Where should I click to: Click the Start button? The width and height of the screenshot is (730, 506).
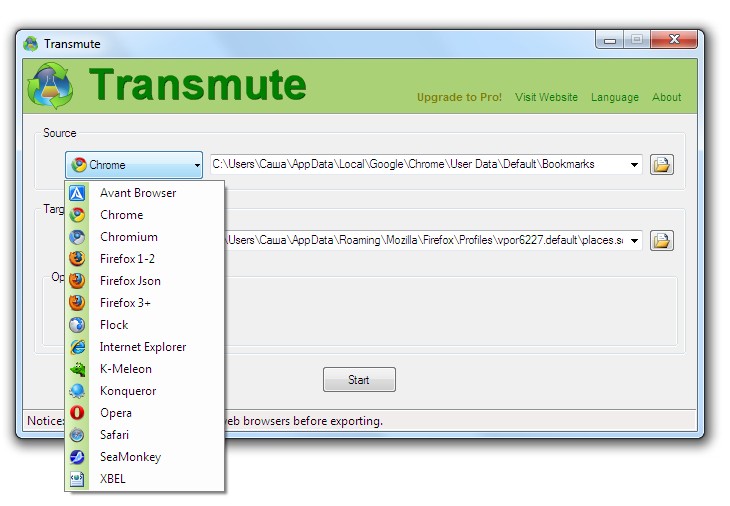click(x=359, y=380)
